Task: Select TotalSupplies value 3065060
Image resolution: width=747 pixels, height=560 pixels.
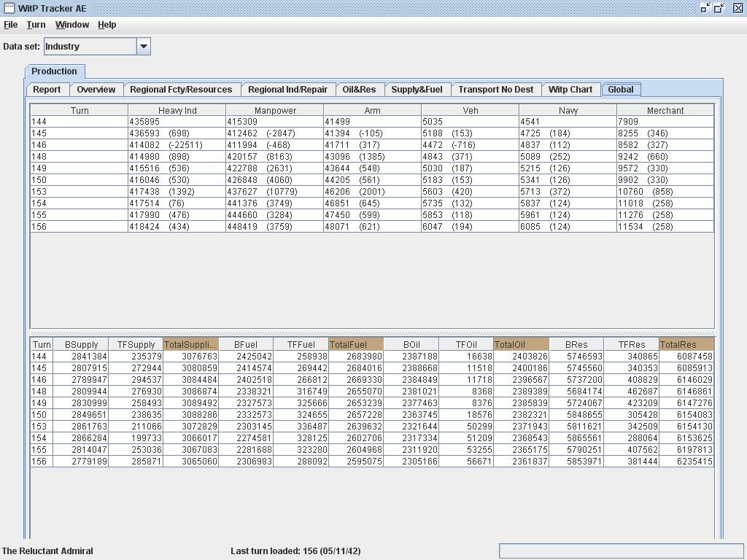Action: tap(190, 462)
